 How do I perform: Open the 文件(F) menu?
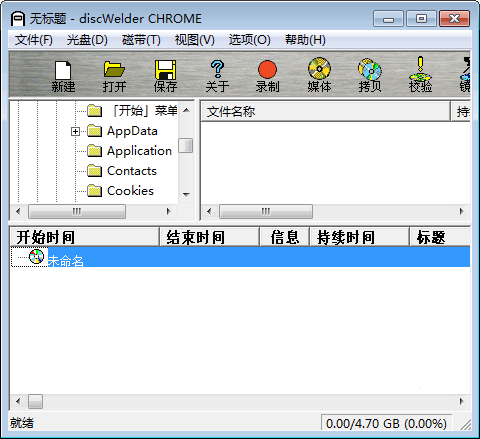coord(34,40)
